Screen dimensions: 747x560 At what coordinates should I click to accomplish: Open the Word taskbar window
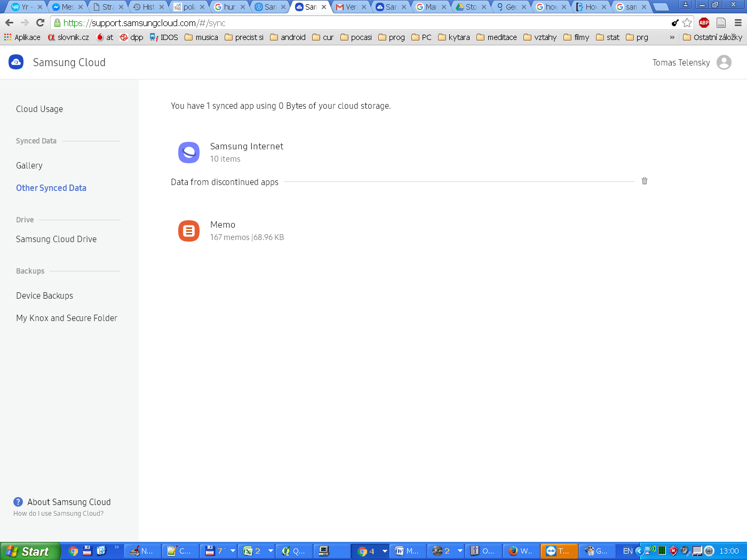point(407,551)
